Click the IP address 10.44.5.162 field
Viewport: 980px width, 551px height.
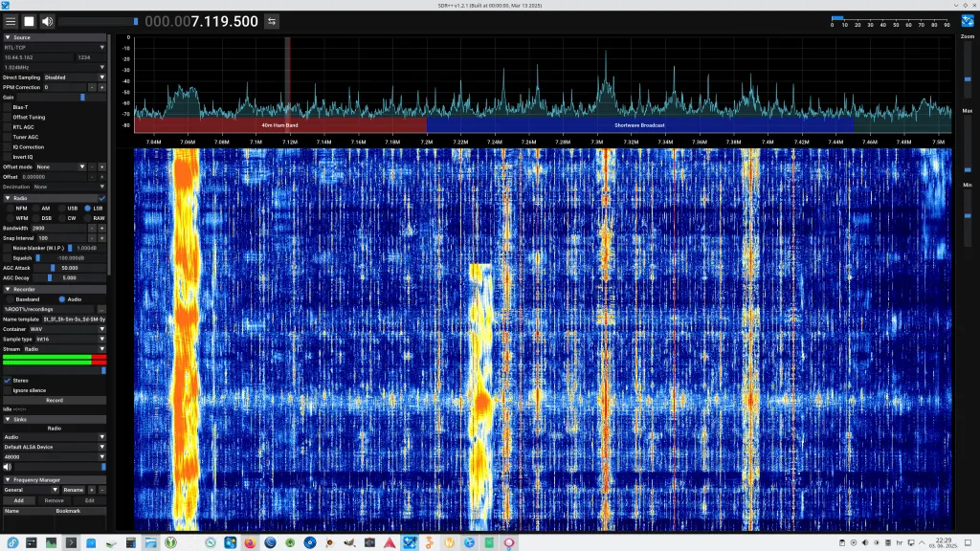(x=38, y=57)
